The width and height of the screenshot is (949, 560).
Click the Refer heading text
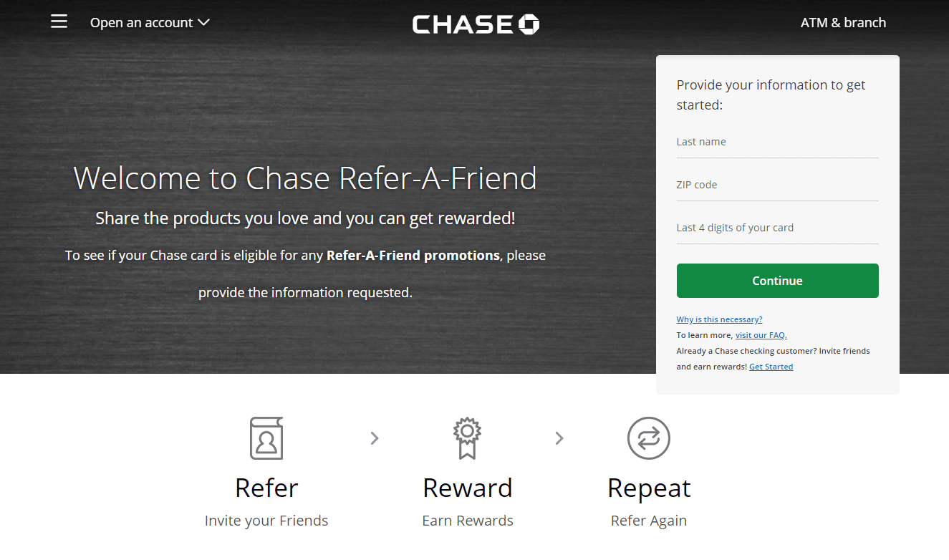point(266,488)
